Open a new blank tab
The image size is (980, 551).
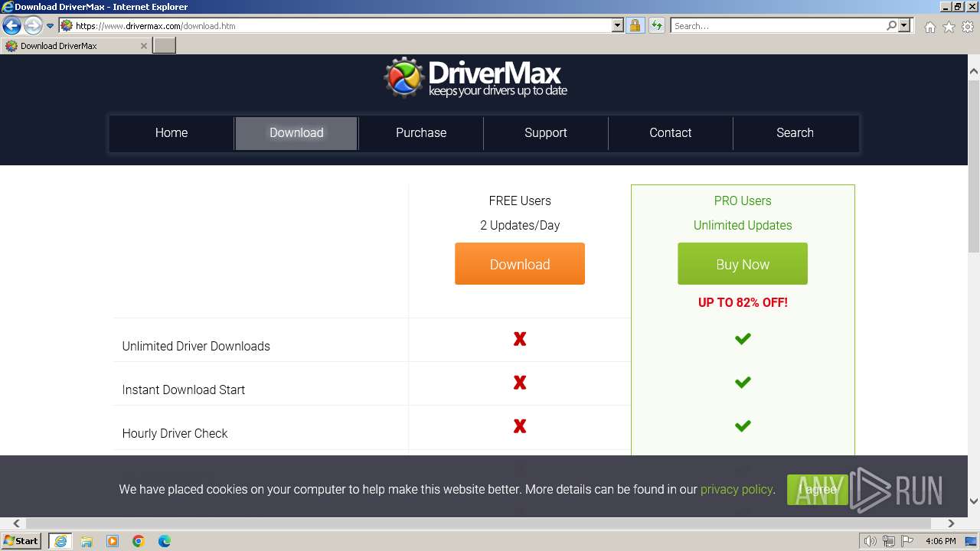(165, 46)
